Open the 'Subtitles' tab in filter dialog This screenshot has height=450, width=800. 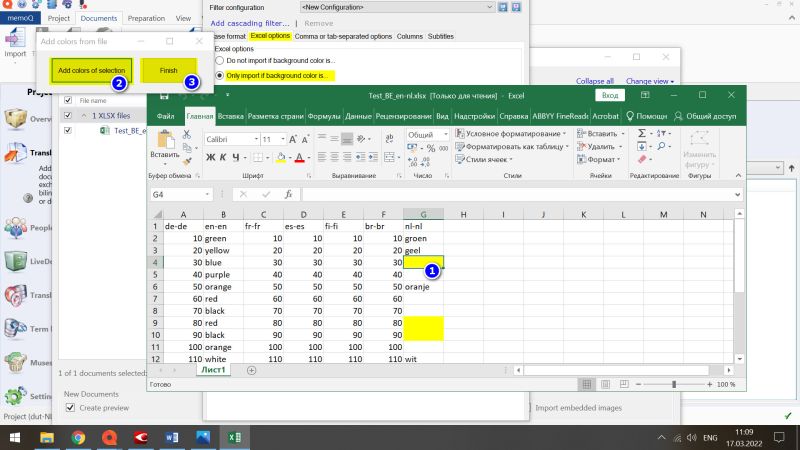tap(441, 36)
